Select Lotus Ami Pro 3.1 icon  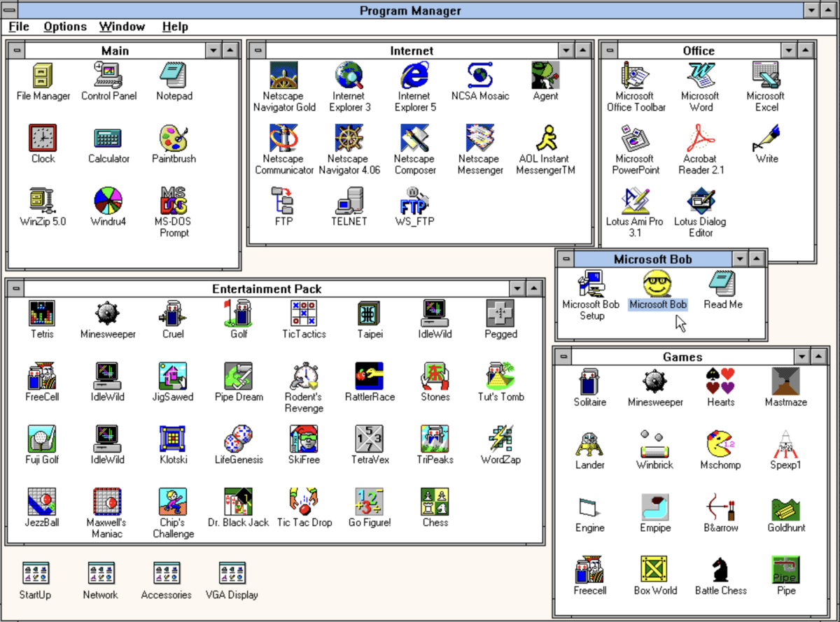635,202
